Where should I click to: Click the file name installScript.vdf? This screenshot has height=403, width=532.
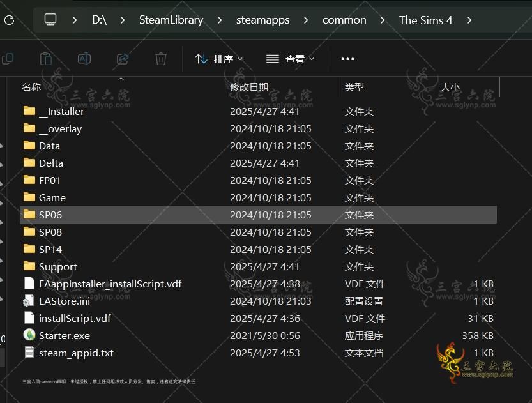(x=75, y=318)
